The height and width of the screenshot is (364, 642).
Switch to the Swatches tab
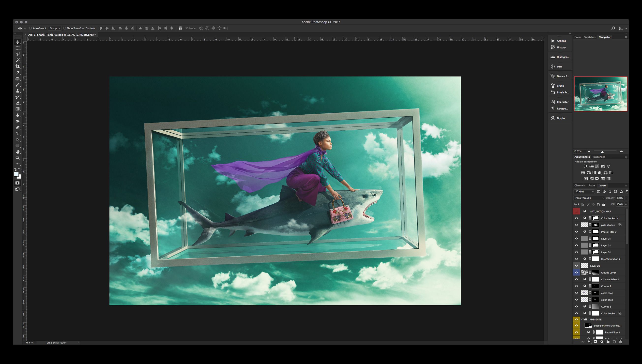click(x=590, y=37)
